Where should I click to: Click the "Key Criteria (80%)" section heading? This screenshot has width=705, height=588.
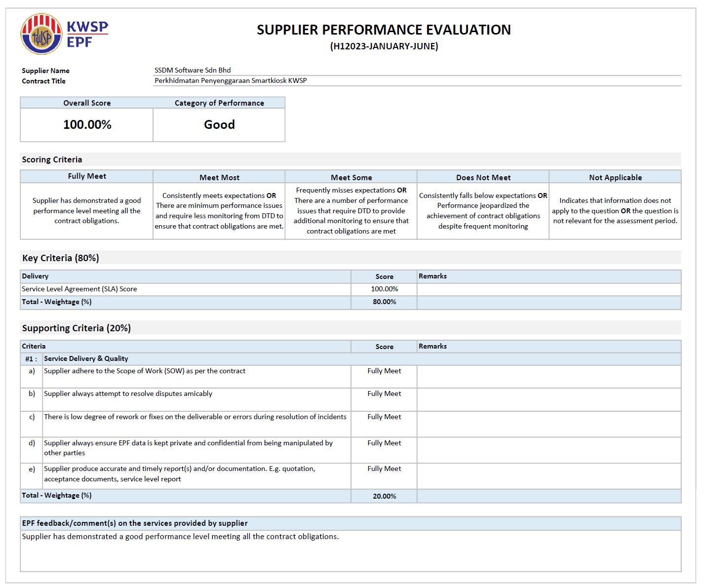tap(61, 258)
